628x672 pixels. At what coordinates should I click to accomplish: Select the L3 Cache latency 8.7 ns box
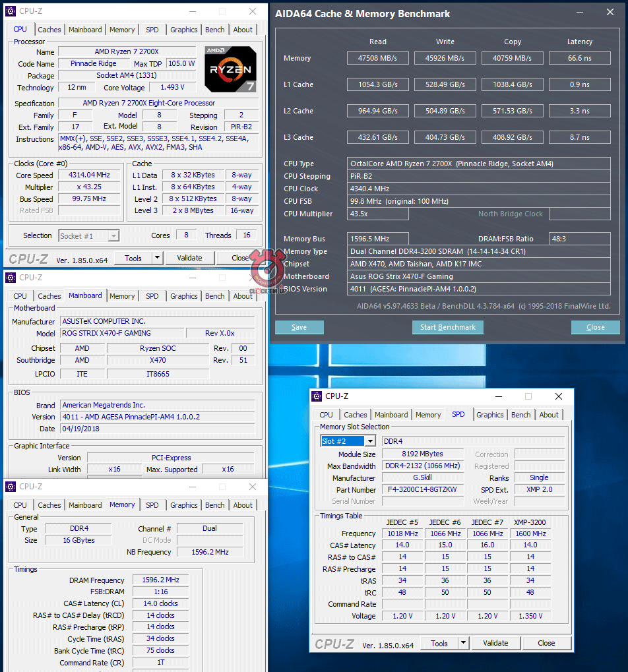click(580, 137)
